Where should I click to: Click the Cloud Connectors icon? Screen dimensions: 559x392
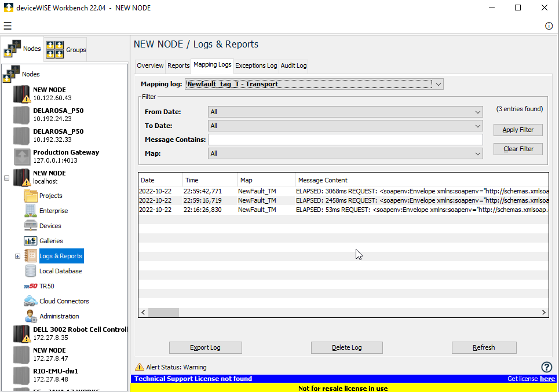coord(31,301)
